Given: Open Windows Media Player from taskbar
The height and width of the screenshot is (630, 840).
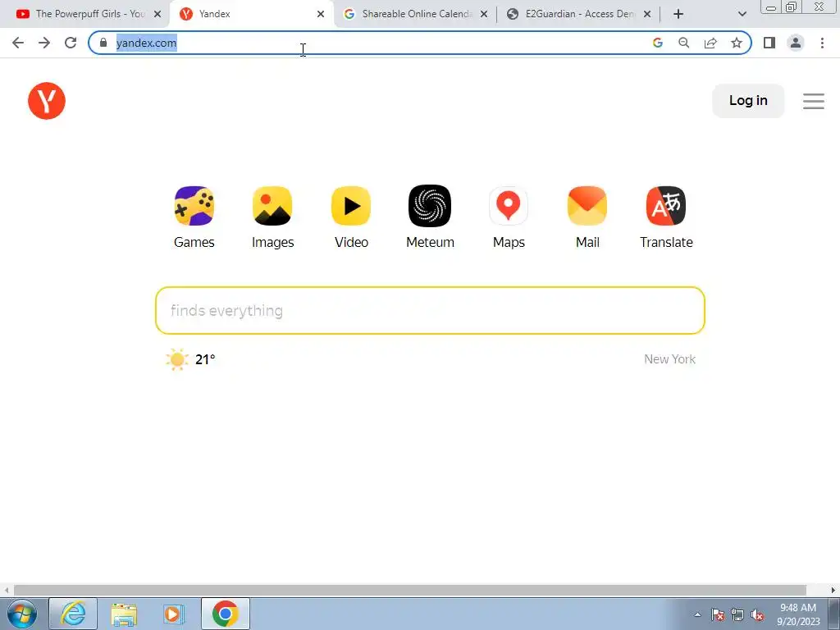Looking at the screenshot, I should click(174, 614).
